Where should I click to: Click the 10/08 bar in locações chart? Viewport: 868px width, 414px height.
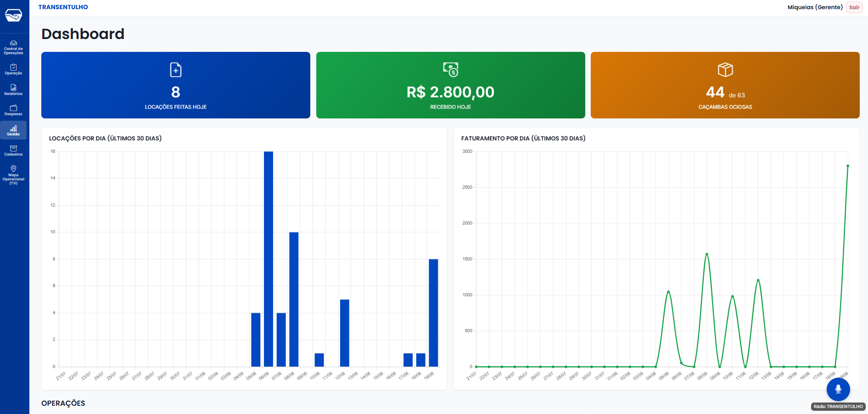(319, 360)
